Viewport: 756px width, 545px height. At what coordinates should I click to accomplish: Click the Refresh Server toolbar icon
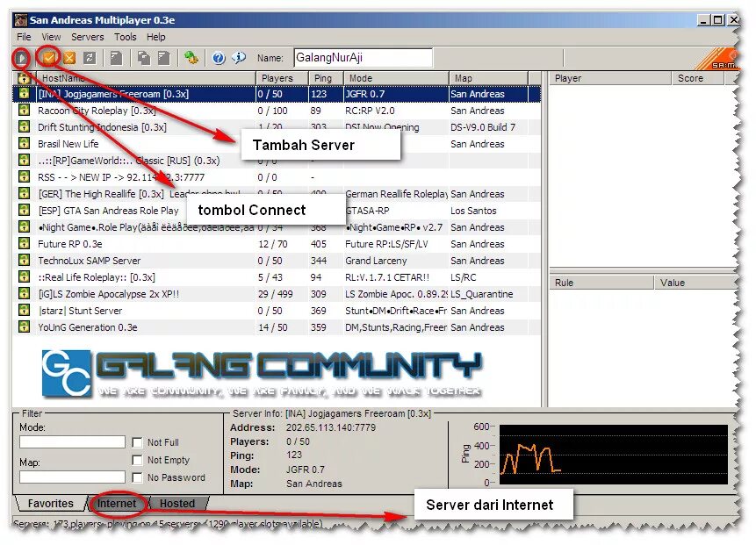(90, 58)
